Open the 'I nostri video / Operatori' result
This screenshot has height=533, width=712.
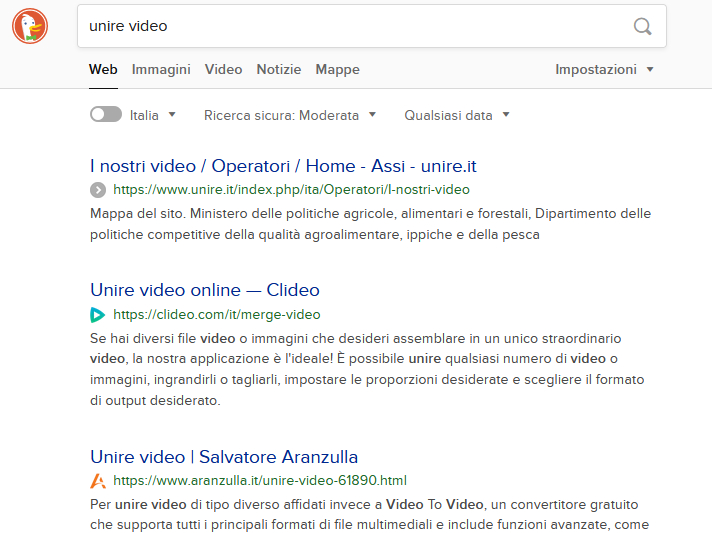[x=283, y=166]
